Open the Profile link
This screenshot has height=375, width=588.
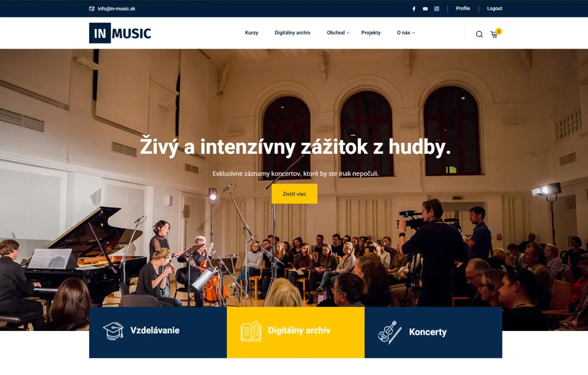[x=463, y=8]
